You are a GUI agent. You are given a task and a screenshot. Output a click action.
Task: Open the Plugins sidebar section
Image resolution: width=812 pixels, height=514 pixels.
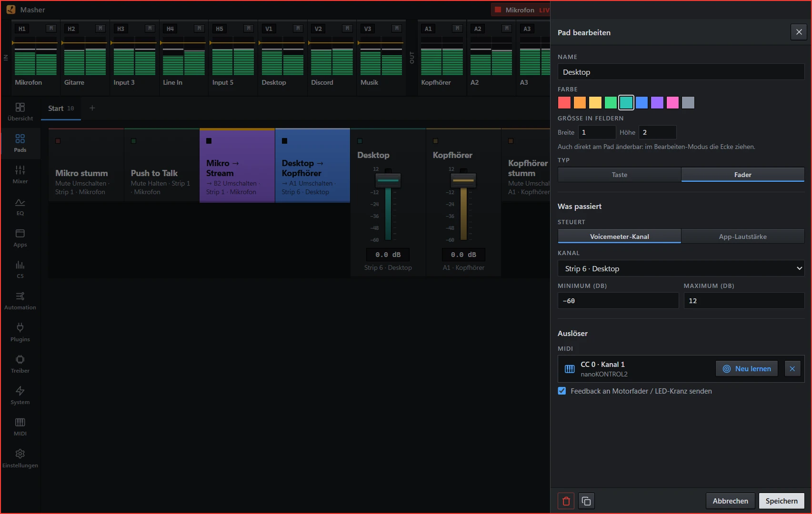(x=20, y=333)
